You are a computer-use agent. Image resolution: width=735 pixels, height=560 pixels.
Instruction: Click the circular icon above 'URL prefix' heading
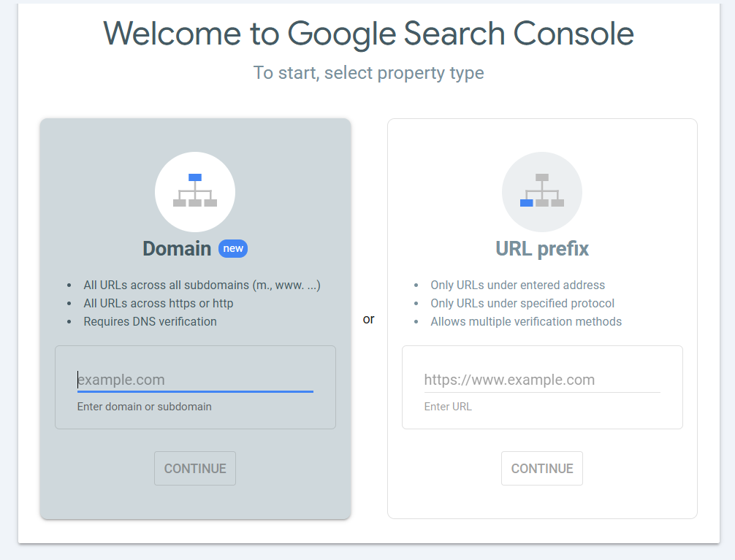tap(541, 191)
